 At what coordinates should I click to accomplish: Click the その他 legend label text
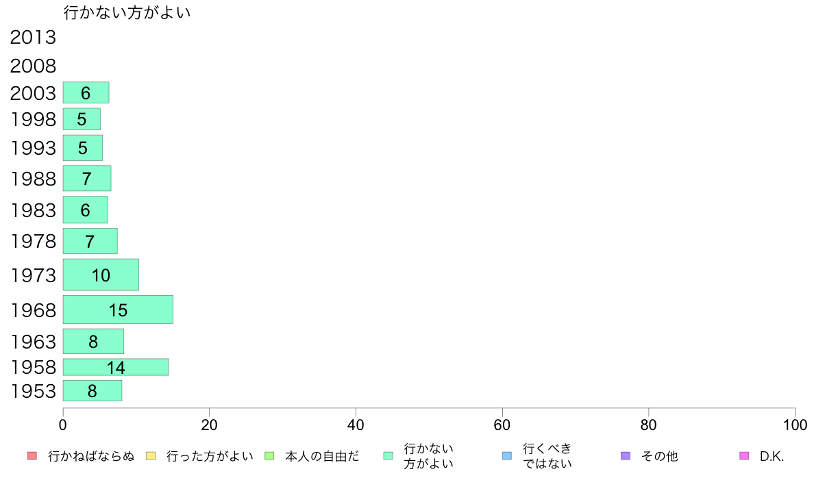tap(659, 456)
